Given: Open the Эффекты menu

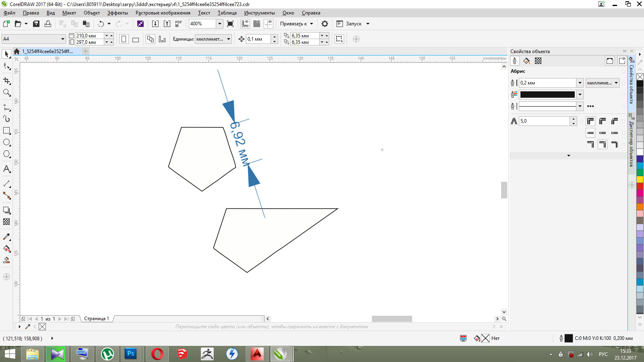Looking at the screenshot, I should [x=118, y=13].
